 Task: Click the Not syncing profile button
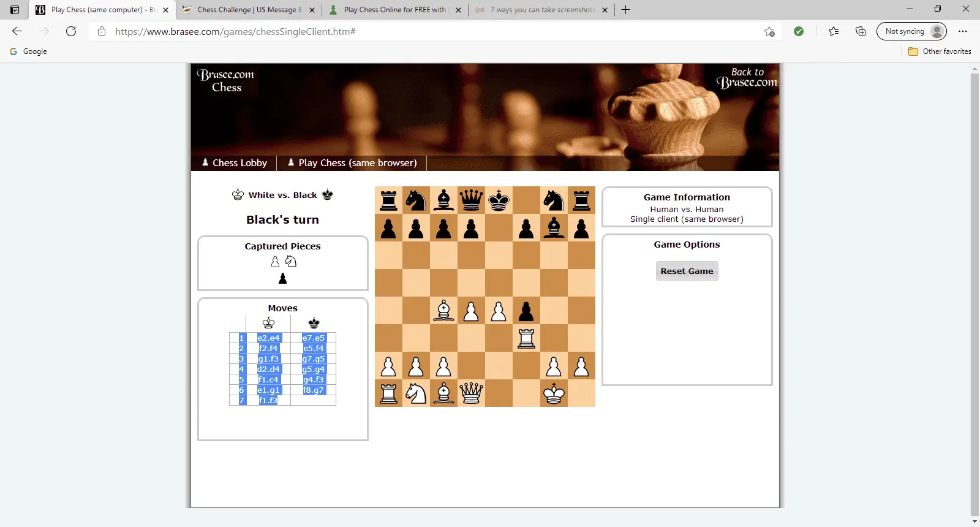tap(911, 31)
